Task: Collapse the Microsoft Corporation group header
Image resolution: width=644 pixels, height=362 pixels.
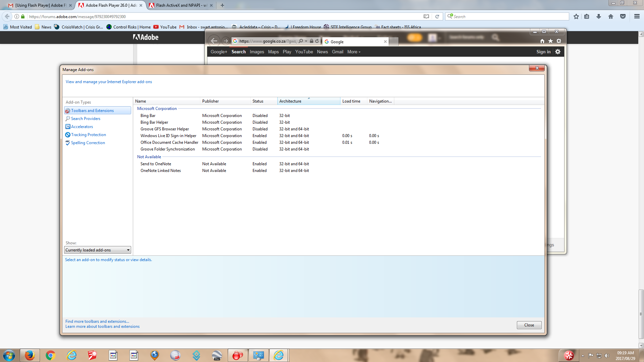Action: (x=157, y=109)
